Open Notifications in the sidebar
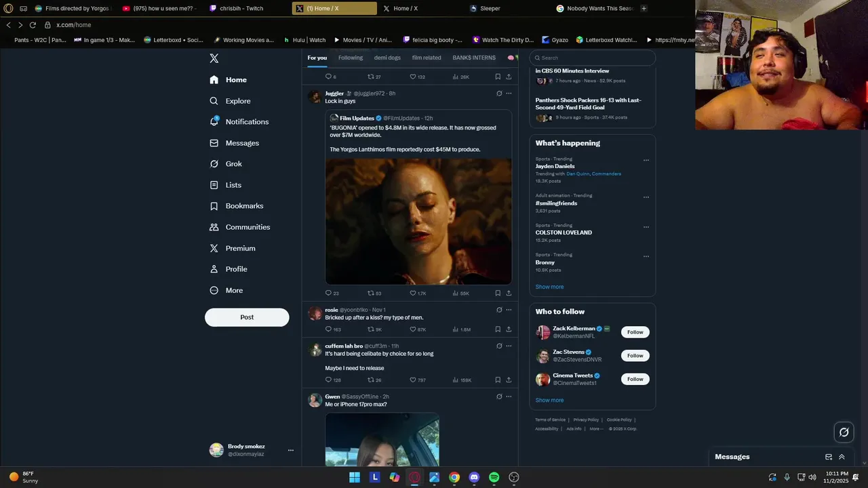Screen dimensions: 868x488 click(x=239, y=122)
